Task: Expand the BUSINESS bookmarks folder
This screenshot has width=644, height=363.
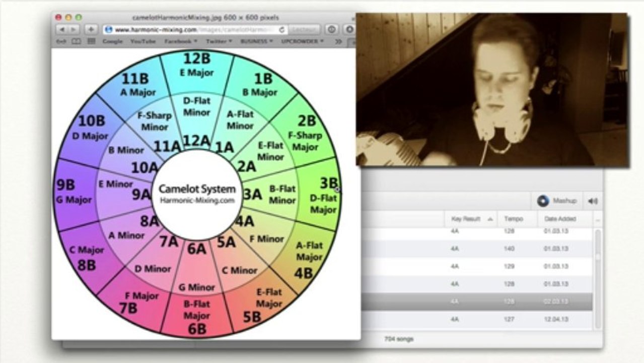Action: [x=256, y=41]
